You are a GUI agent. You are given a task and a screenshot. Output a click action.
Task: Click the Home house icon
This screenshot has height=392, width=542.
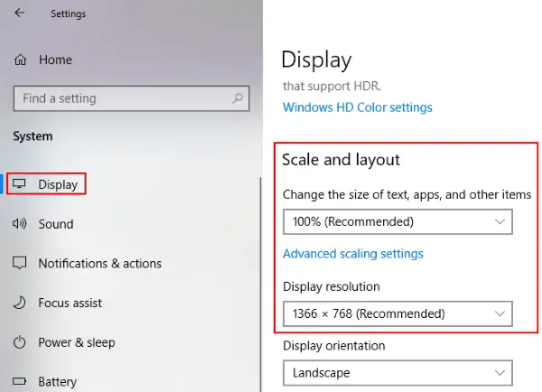point(20,60)
